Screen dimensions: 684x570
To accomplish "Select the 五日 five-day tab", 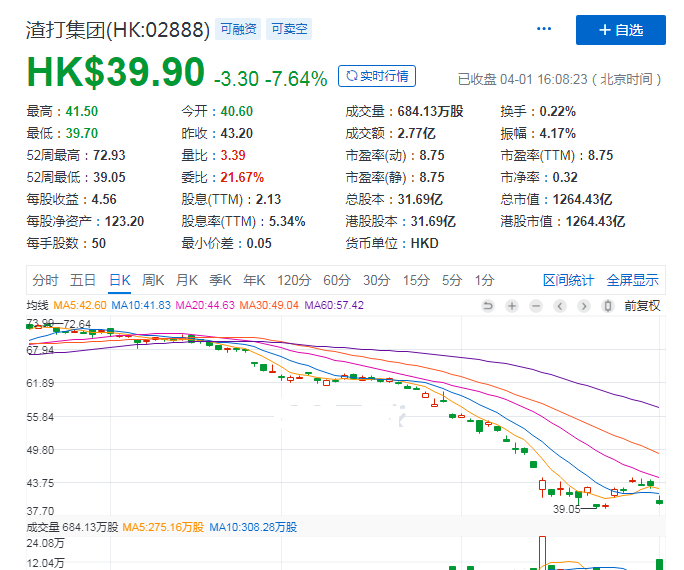I will pyautogui.click(x=83, y=280).
